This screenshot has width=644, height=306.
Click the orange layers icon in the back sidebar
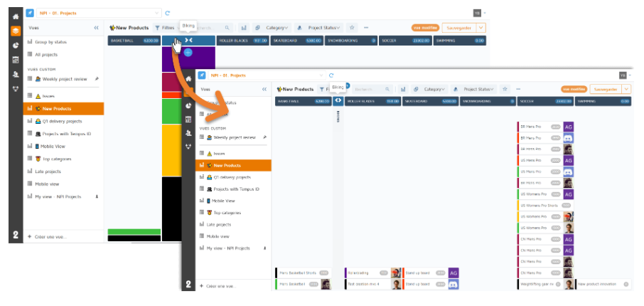coord(15,31)
